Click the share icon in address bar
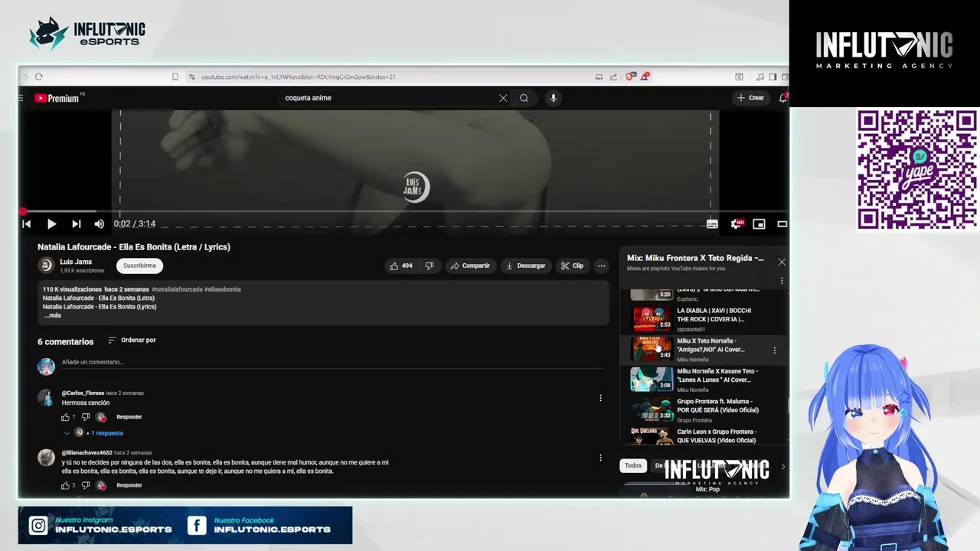This screenshot has width=980, height=551. [613, 77]
